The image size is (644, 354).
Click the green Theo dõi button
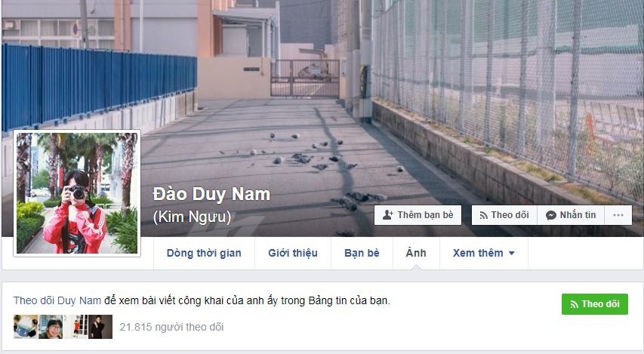pos(595,304)
